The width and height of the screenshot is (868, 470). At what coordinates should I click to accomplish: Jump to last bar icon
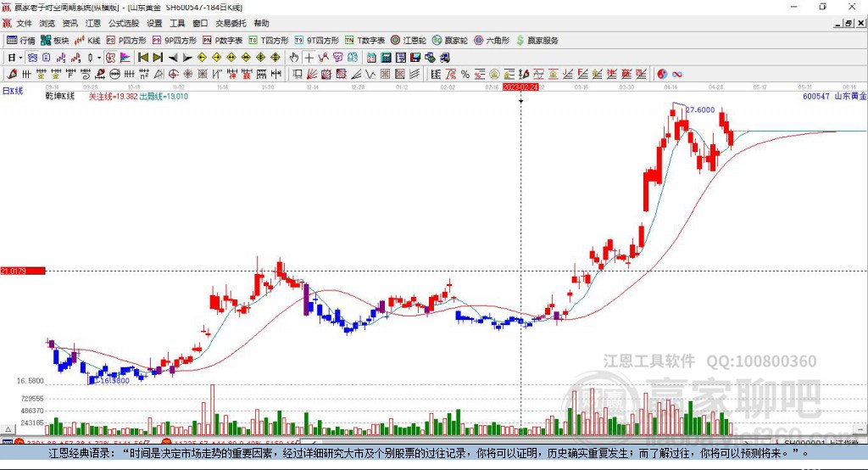tap(158, 58)
